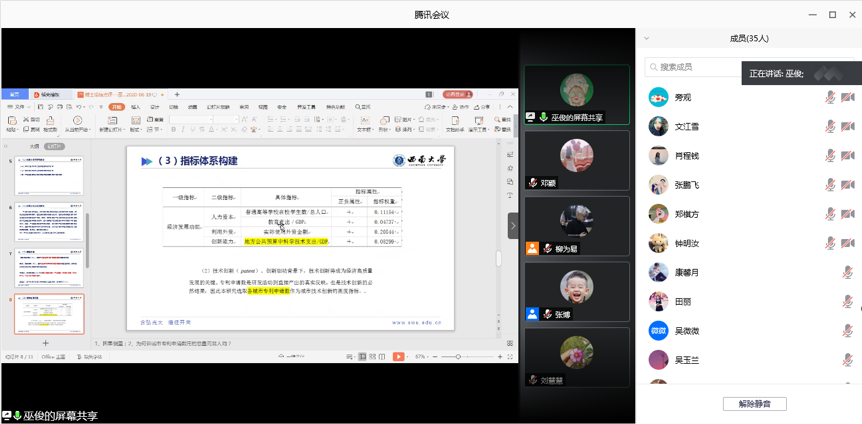Collapse the video strip using the side arrow

[x=513, y=226]
